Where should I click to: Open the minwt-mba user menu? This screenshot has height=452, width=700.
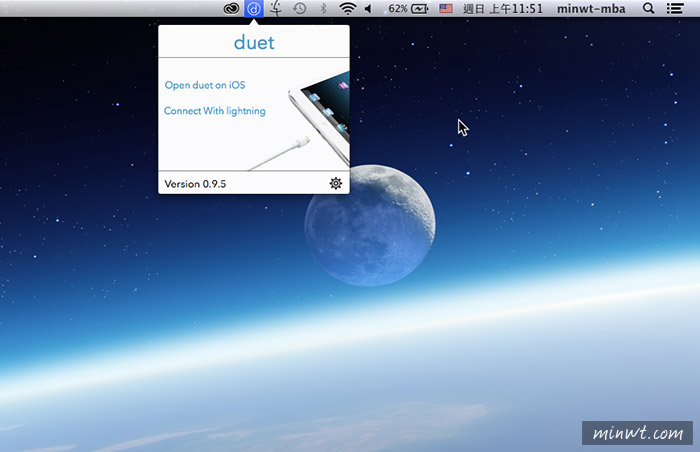(591, 8)
